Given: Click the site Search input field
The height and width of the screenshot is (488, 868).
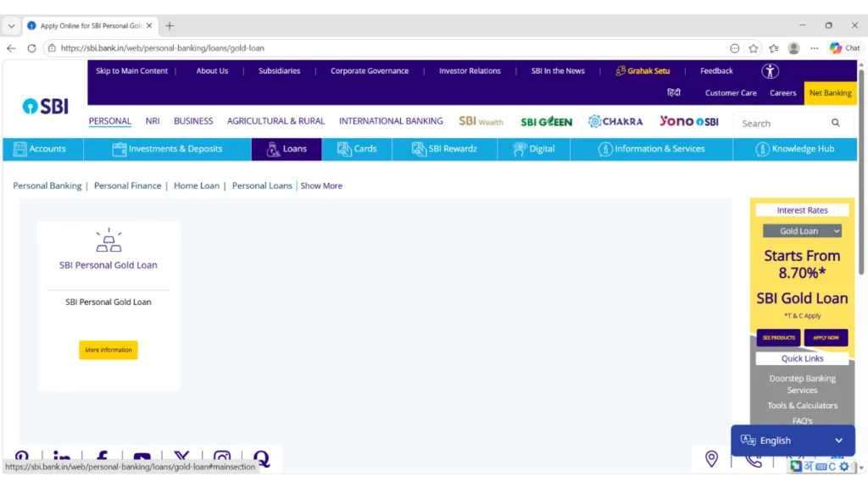Looking at the screenshot, I should (783, 123).
